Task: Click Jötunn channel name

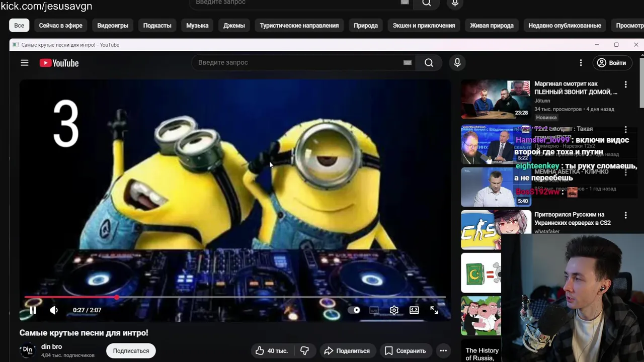Action: (x=542, y=101)
